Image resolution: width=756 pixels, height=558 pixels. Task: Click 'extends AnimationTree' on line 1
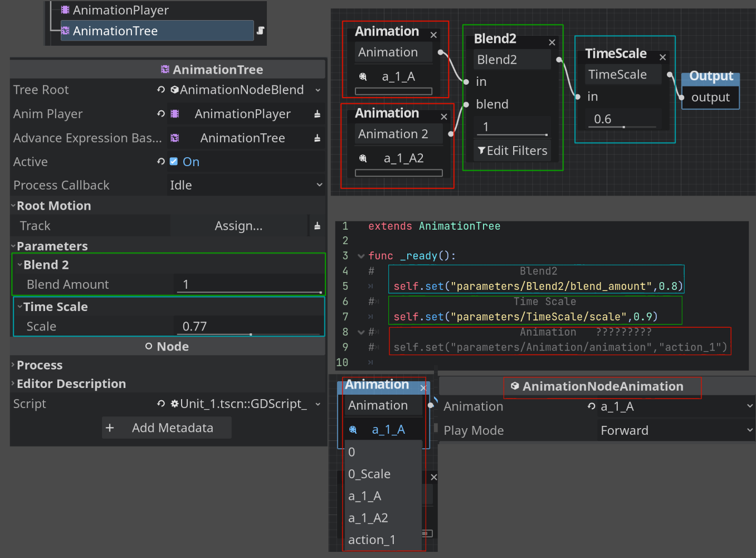point(434,226)
